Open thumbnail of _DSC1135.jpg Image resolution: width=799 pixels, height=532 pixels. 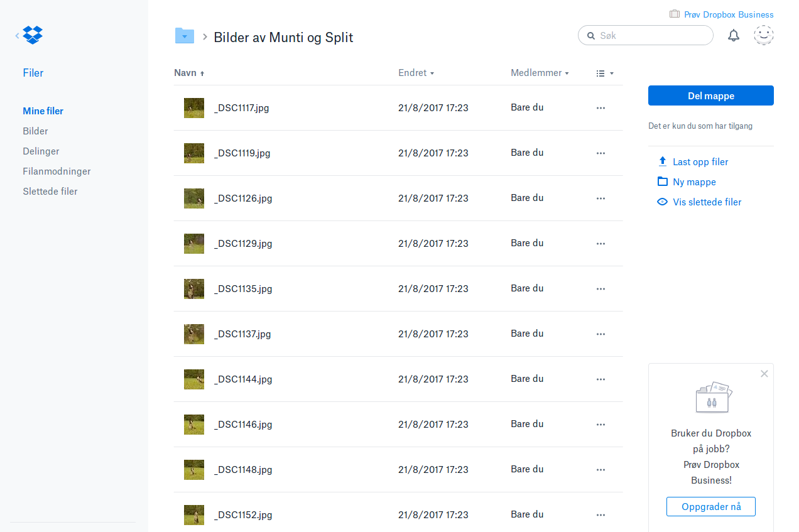[194, 289]
